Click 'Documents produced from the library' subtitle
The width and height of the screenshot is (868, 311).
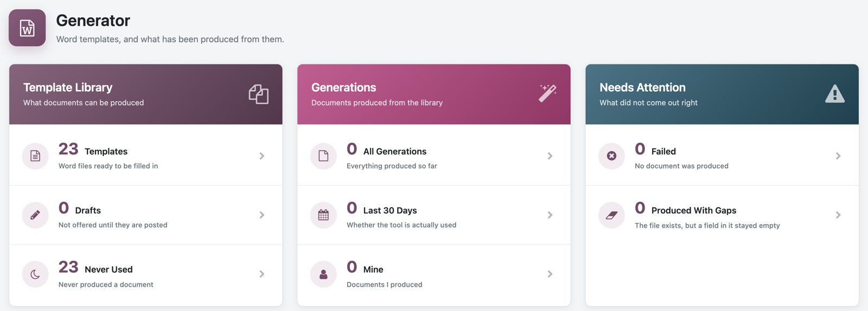pos(377,103)
